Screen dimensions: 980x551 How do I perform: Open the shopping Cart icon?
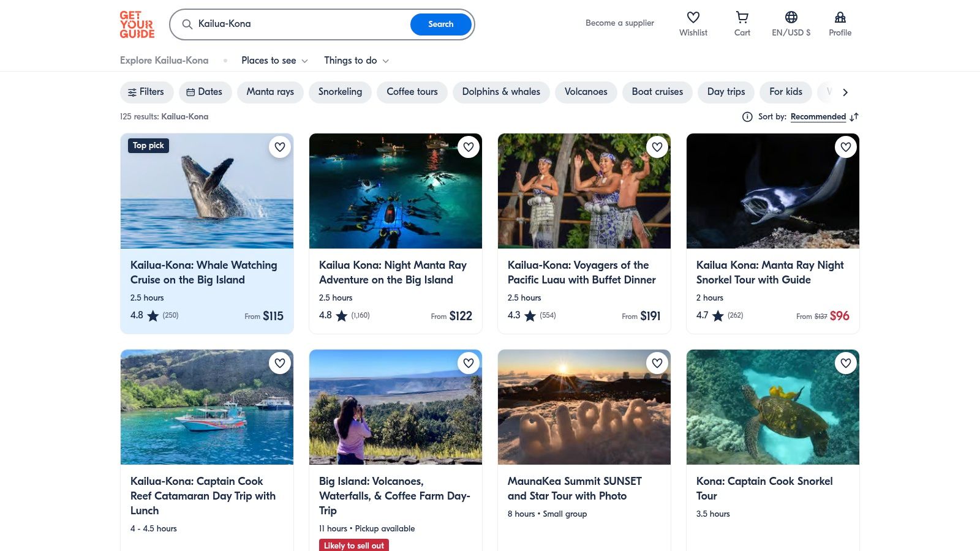741,17
